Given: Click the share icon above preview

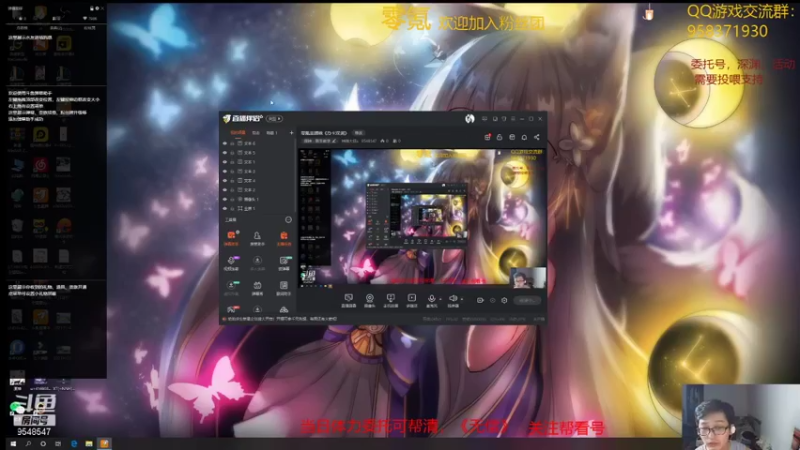Looking at the screenshot, I should pyautogui.click(x=536, y=137).
